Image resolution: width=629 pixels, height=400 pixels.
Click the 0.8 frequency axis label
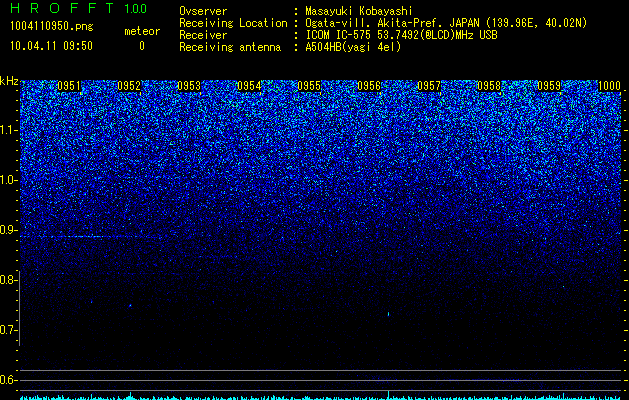8,280
